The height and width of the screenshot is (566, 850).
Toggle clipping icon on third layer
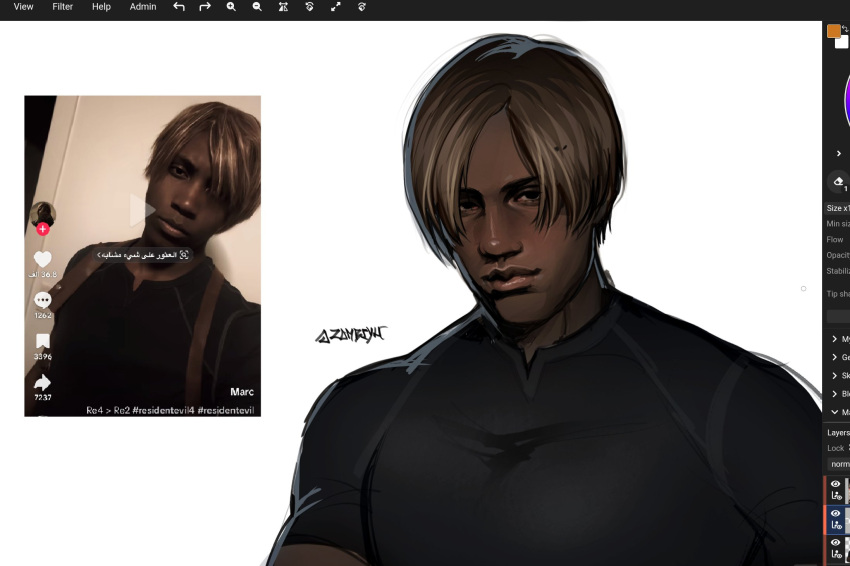tap(836, 554)
